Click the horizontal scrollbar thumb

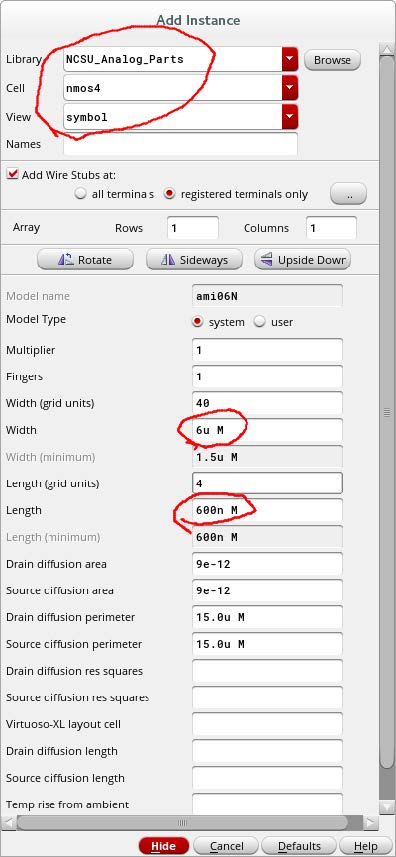tap(182, 822)
